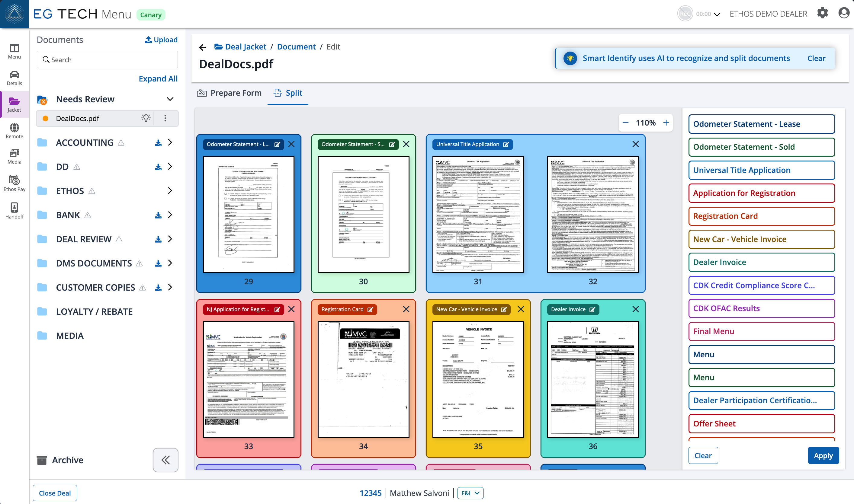Click the Smart Identify lightbulb on DealDocs.pdf
The height and width of the screenshot is (504, 854).
click(x=146, y=118)
